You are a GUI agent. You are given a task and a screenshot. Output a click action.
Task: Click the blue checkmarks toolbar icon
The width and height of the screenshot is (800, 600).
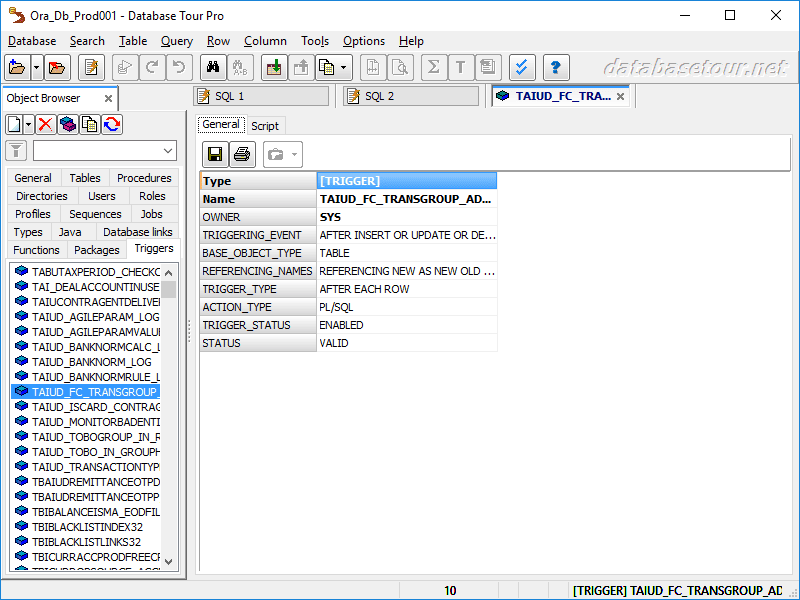(x=521, y=68)
